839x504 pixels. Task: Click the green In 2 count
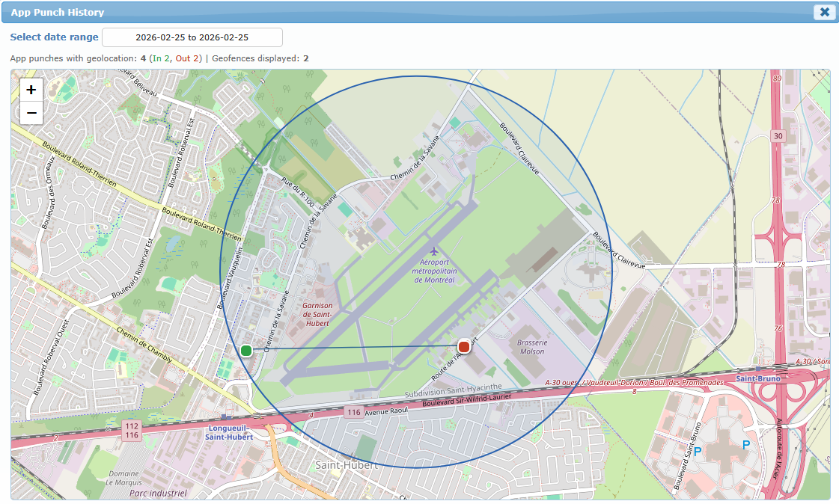pos(160,58)
